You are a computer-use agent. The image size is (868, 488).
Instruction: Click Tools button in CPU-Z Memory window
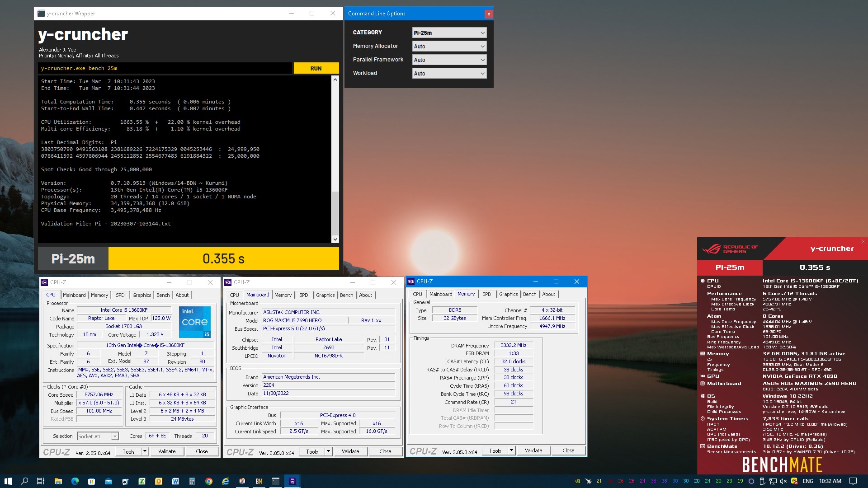(x=495, y=450)
